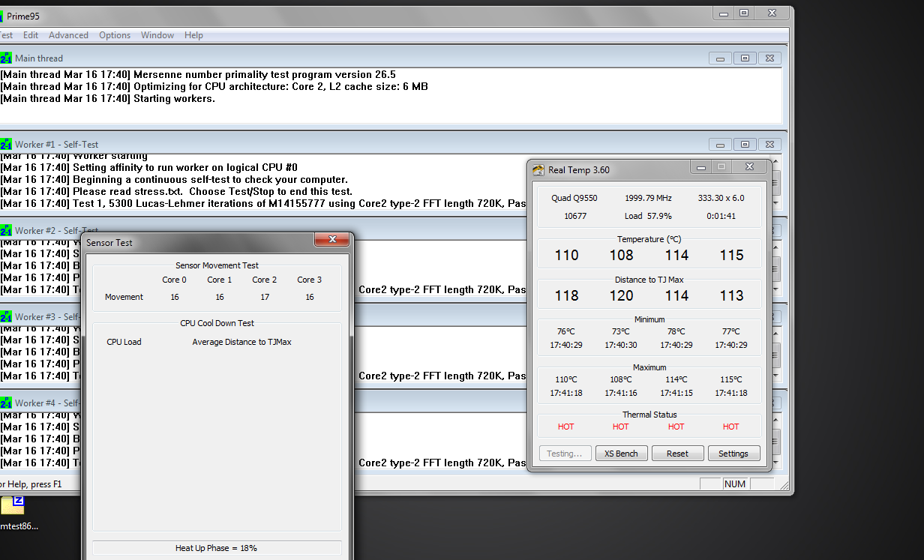Image resolution: width=924 pixels, height=560 pixels.
Task: Maximize the Worker #1 Self-Test window
Action: [745, 145]
